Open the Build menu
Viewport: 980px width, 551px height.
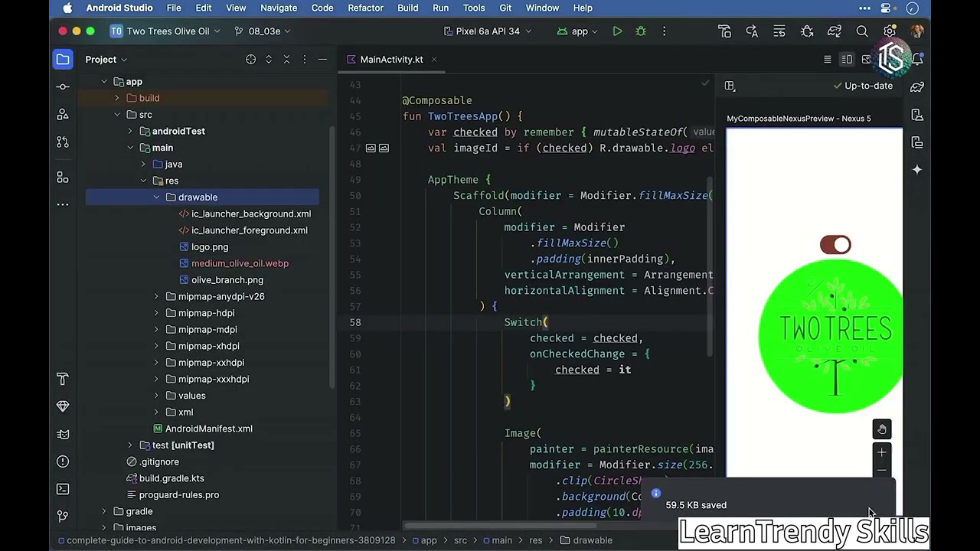click(x=407, y=8)
